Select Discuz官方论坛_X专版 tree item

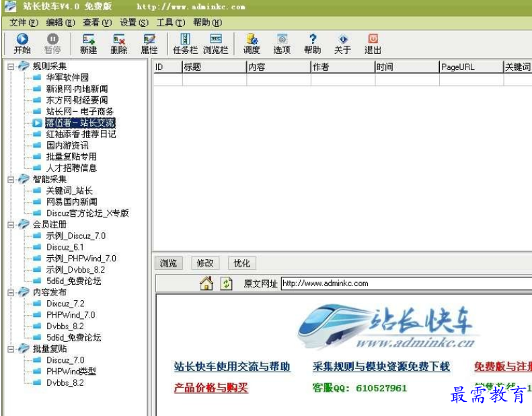click(x=87, y=213)
